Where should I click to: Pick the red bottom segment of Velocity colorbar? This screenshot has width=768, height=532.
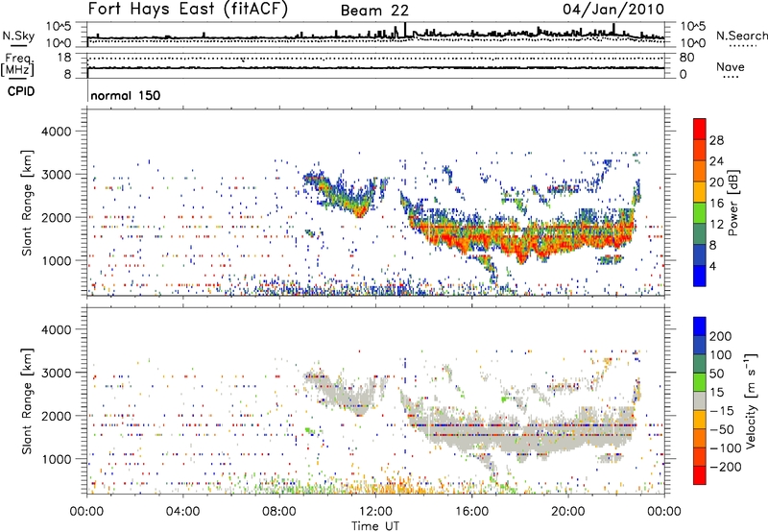(700, 475)
